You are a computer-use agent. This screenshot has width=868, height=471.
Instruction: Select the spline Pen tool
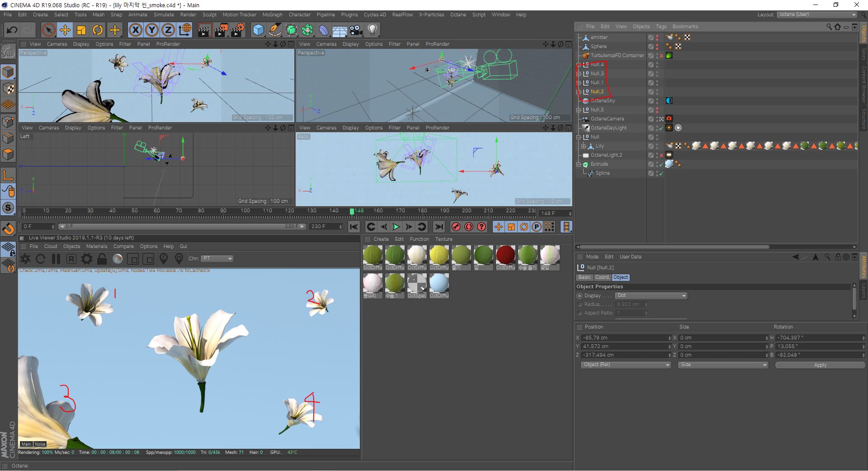[x=274, y=30]
